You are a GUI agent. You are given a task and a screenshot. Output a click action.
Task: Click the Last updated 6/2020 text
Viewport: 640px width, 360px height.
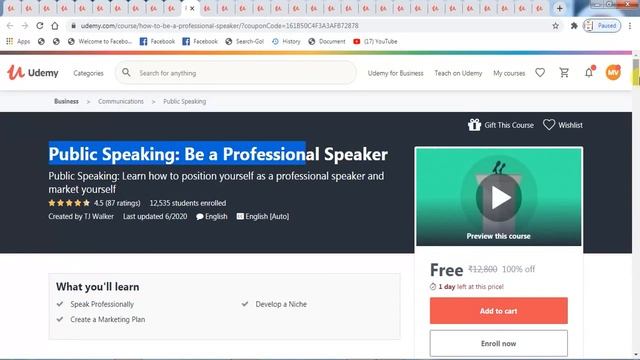click(155, 216)
